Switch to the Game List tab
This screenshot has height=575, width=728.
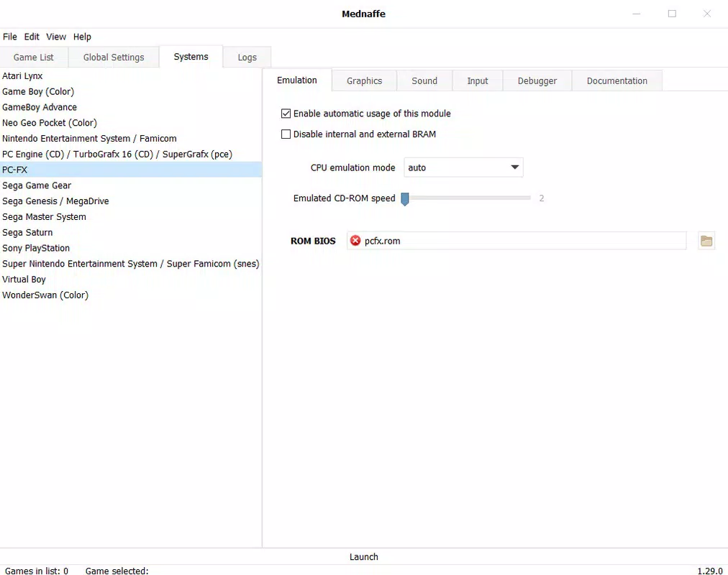pos(33,57)
